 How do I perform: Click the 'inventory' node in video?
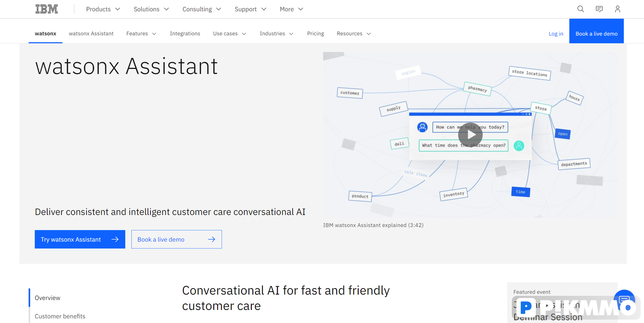(453, 194)
